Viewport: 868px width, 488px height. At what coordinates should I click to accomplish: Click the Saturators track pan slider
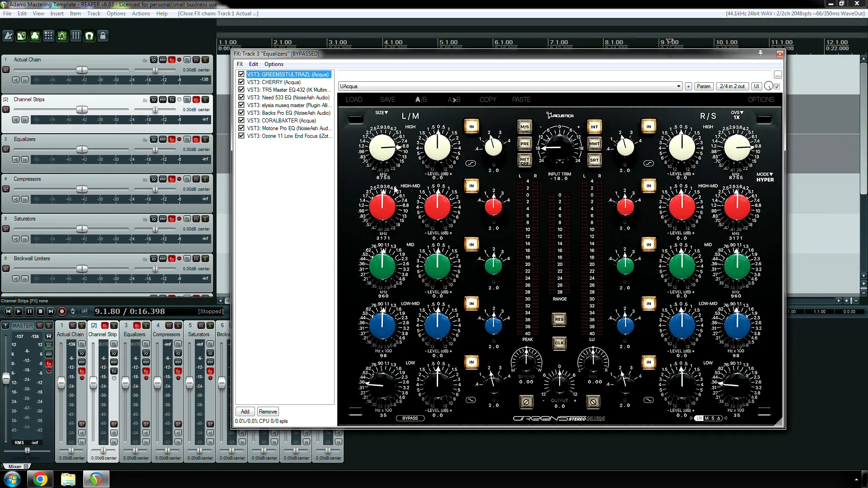tap(155, 229)
